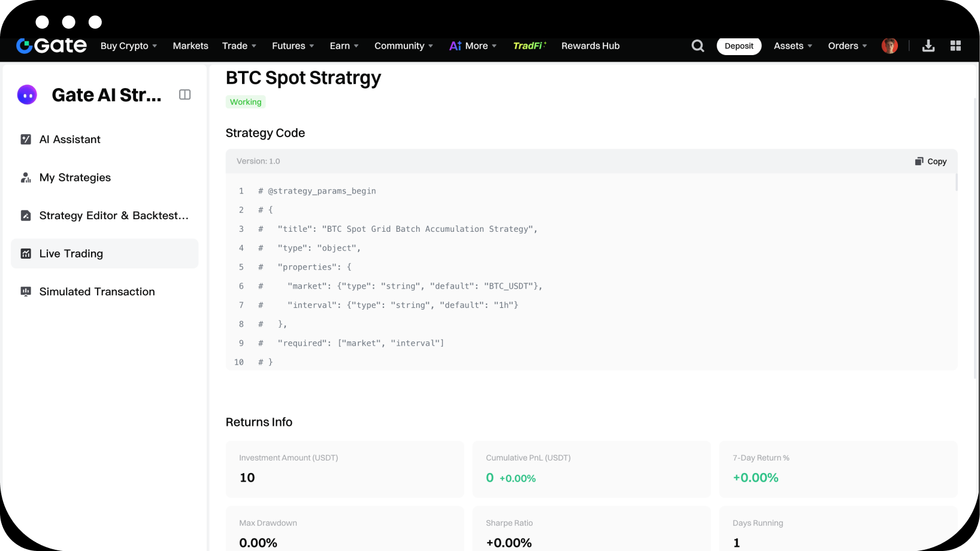Click the code line containing "title"
This screenshot has height=551, width=980.
398,229
